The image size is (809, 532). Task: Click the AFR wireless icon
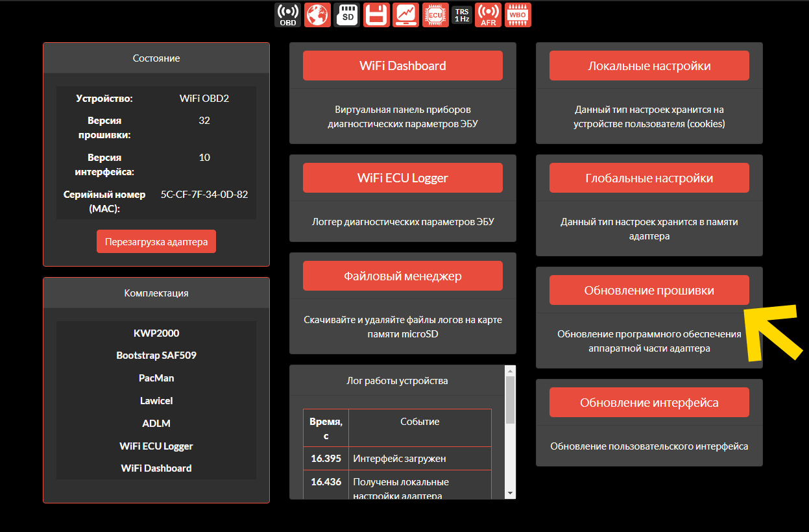(x=489, y=15)
